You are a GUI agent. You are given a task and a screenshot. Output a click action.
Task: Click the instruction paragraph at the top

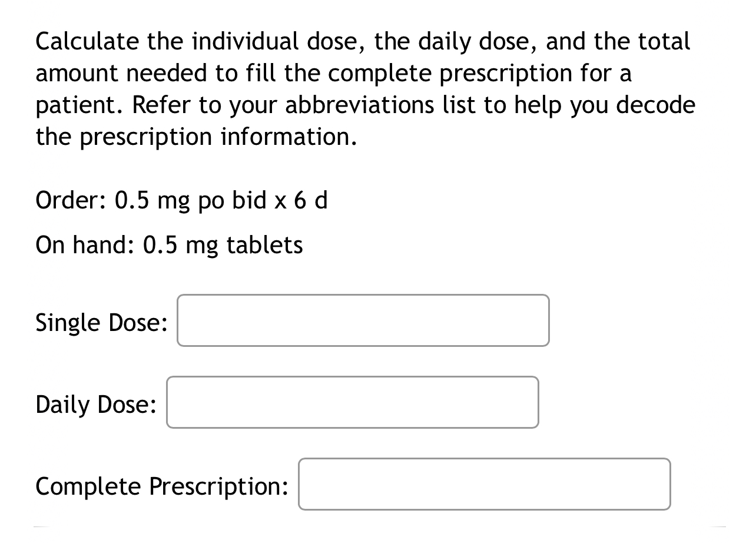pyautogui.click(x=365, y=88)
